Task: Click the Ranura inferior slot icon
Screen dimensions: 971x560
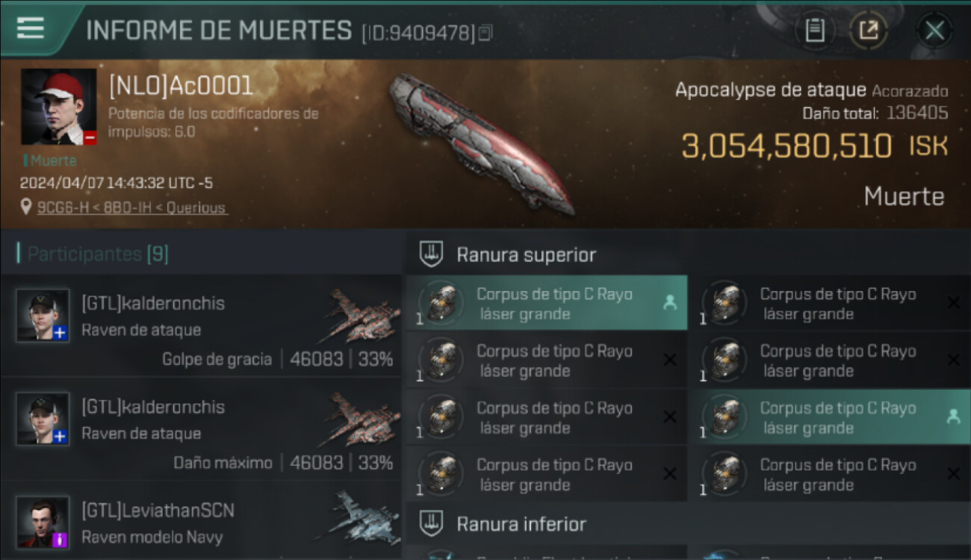Action: coord(432,523)
